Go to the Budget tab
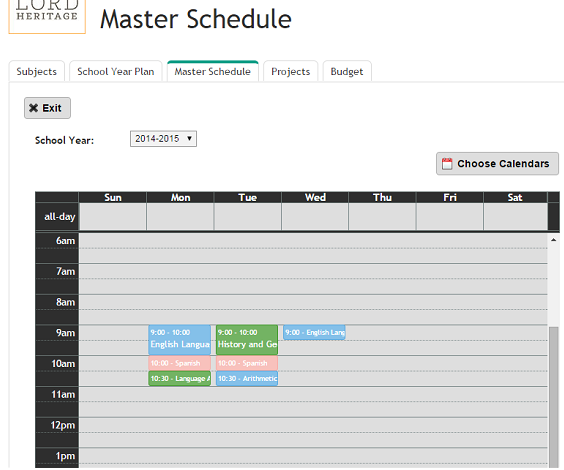 [x=347, y=71]
